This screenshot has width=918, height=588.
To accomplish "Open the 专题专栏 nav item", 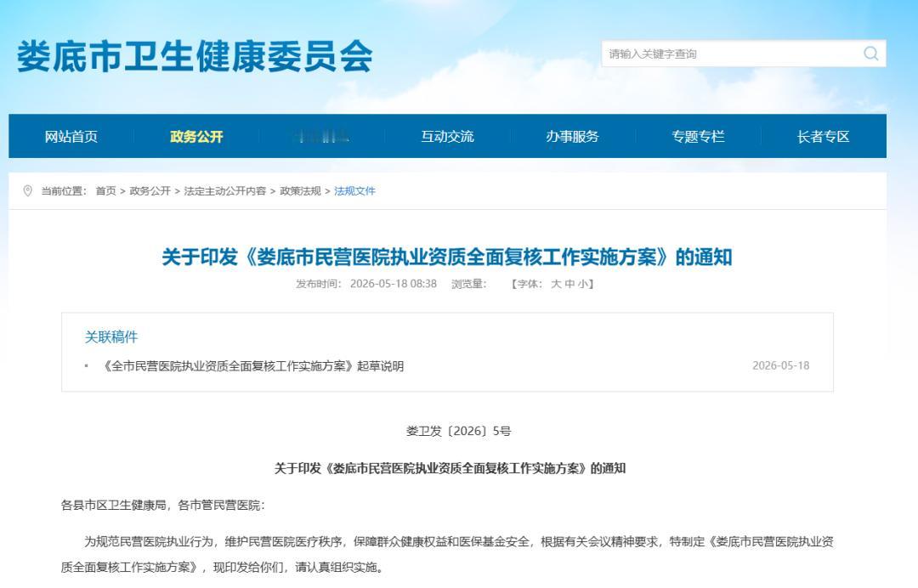I will [698, 136].
